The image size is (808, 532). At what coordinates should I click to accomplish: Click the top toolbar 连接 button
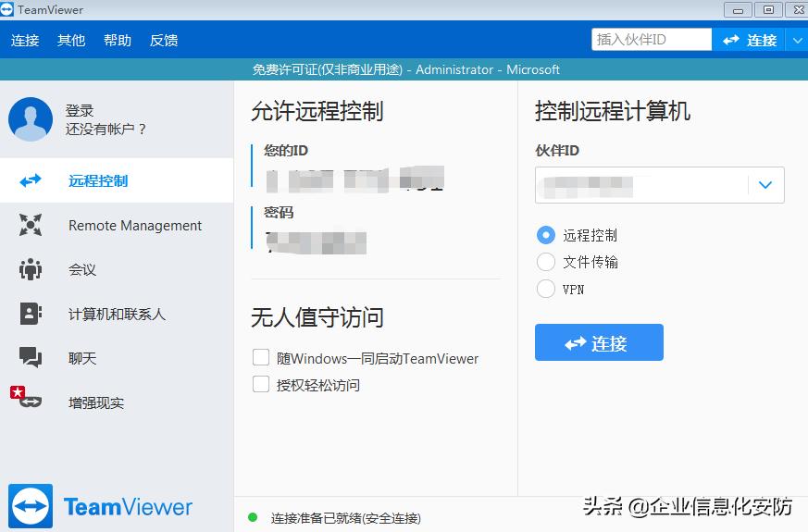coord(749,40)
